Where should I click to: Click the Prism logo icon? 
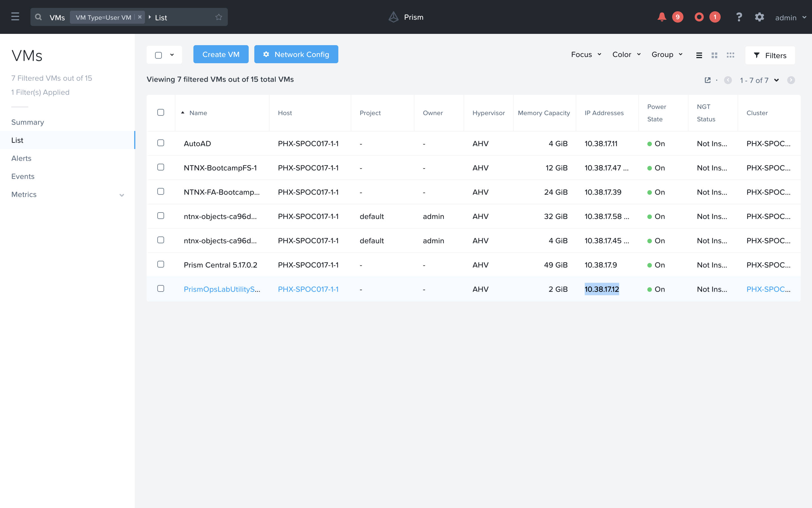tap(394, 17)
